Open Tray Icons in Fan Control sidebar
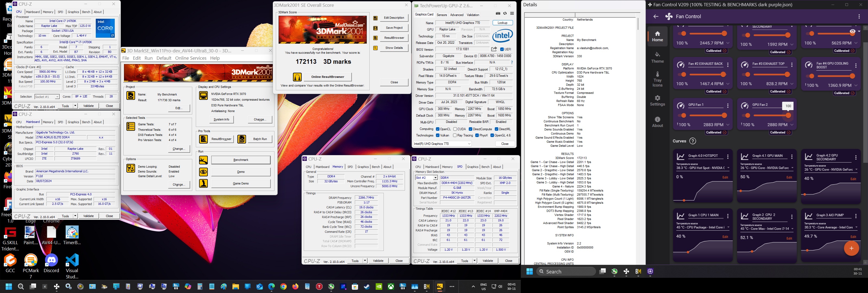 click(x=658, y=79)
